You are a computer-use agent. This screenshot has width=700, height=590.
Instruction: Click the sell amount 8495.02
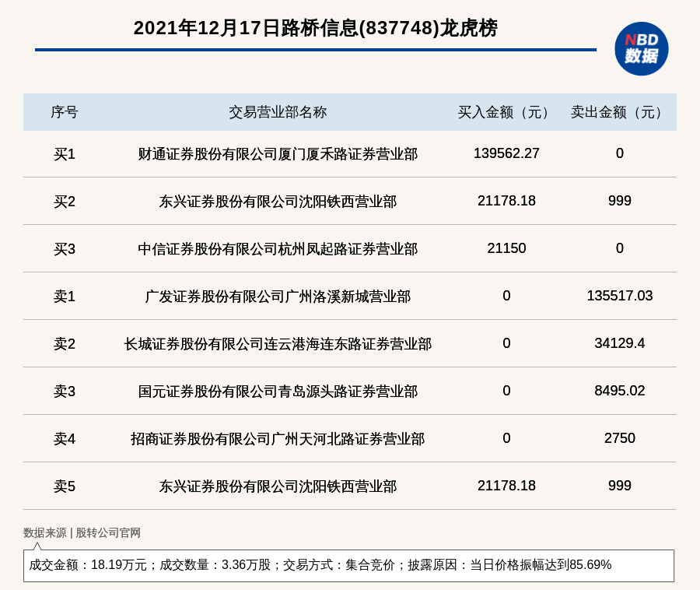[619, 391]
